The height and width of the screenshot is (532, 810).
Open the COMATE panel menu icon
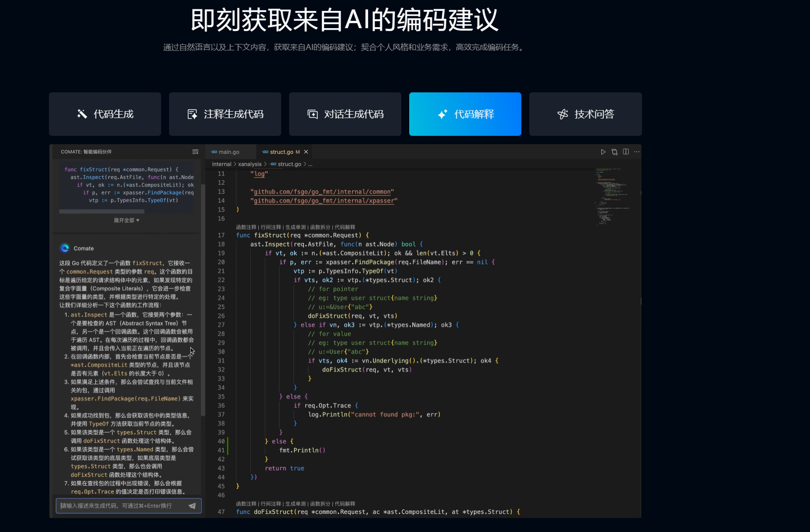tap(195, 152)
